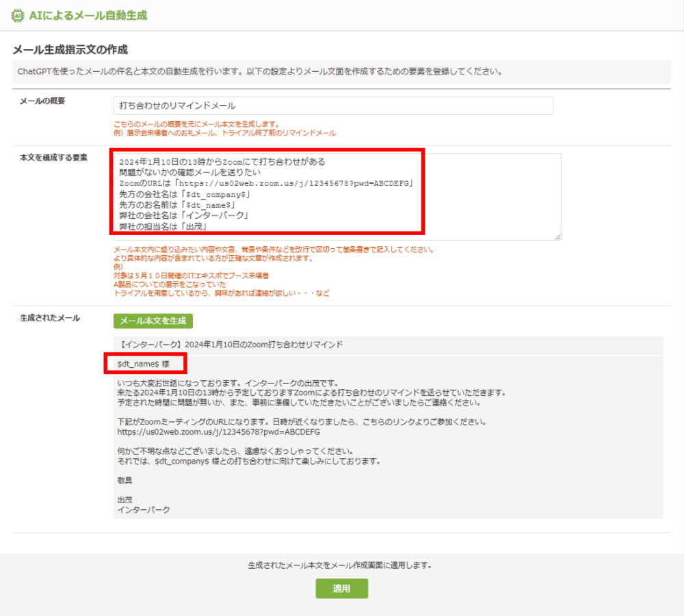Focus the メールの概要 input field

(x=332, y=105)
